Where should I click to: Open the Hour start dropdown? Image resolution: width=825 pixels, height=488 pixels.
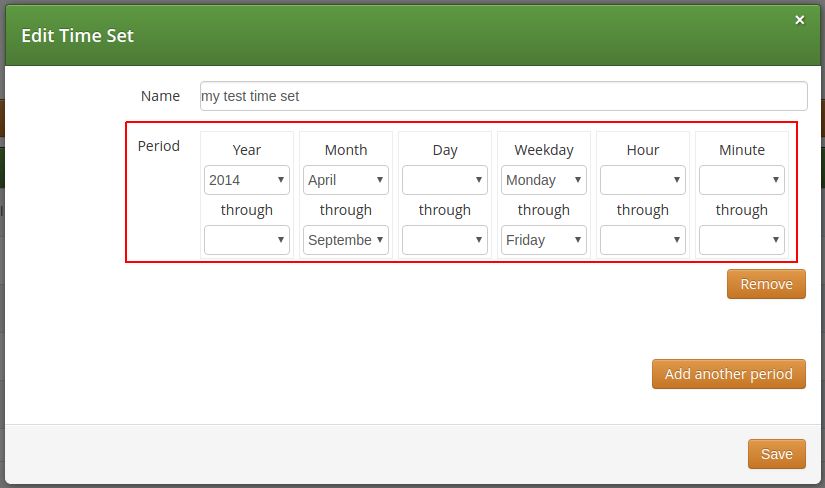(x=642, y=180)
